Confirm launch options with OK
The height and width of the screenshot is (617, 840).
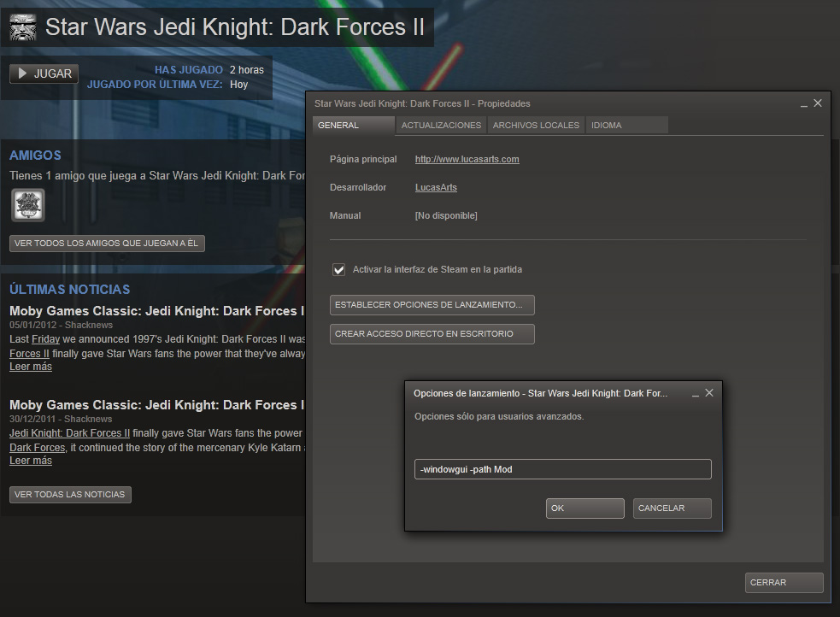585,508
